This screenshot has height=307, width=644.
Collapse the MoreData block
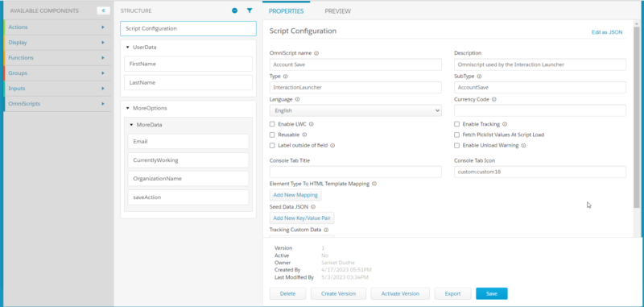click(131, 125)
